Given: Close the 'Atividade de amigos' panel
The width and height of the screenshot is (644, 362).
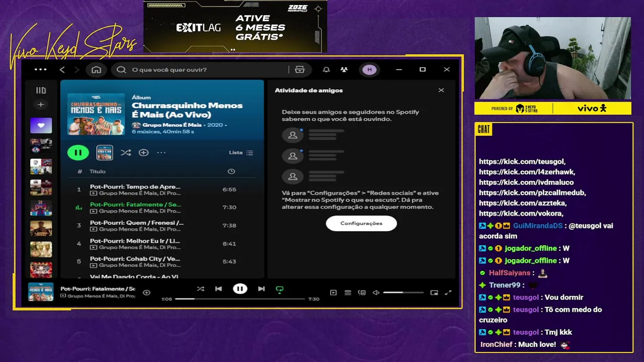Looking at the screenshot, I should coord(441,90).
